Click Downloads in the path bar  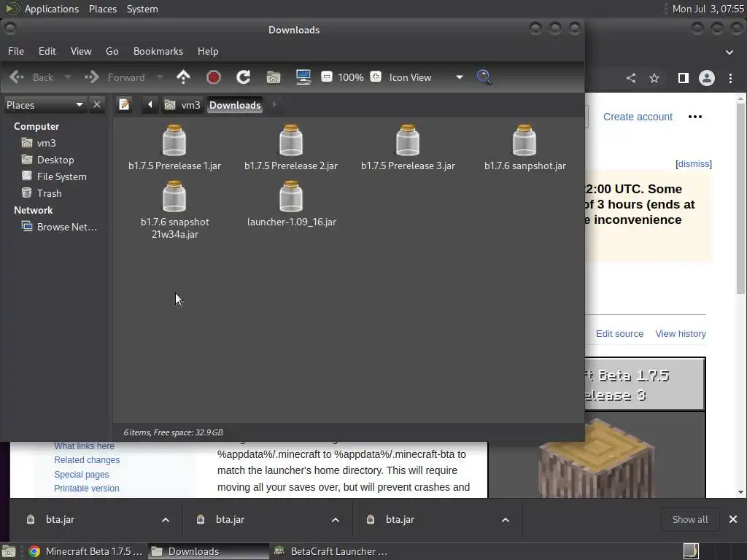point(235,105)
